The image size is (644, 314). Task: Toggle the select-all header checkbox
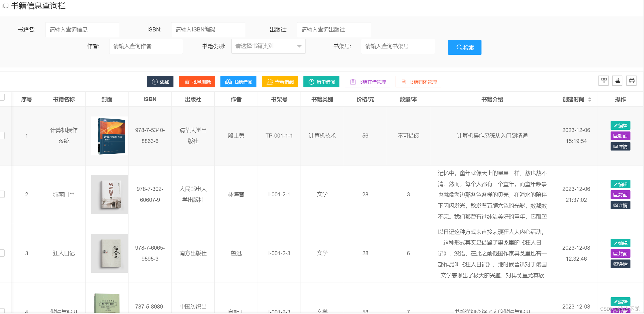[2, 97]
